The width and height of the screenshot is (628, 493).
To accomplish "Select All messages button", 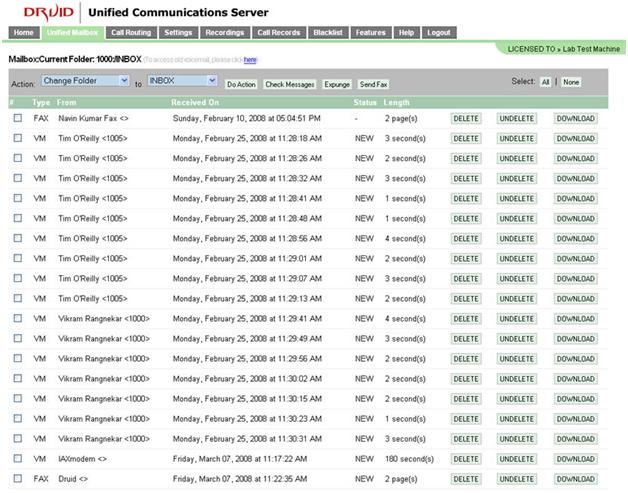I will (546, 82).
